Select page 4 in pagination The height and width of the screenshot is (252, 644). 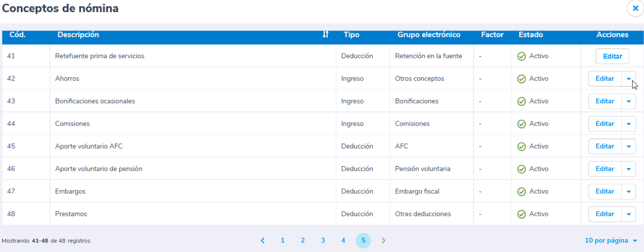pos(343,241)
